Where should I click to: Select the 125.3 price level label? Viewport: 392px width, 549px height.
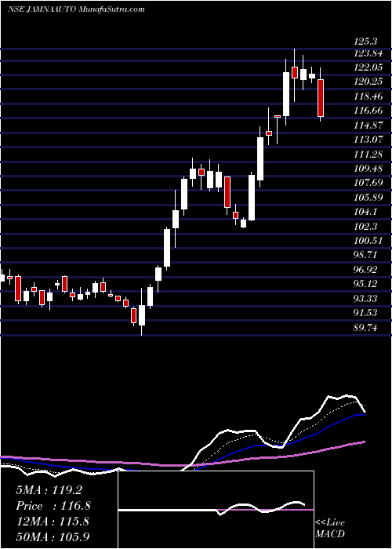(366, 42)
